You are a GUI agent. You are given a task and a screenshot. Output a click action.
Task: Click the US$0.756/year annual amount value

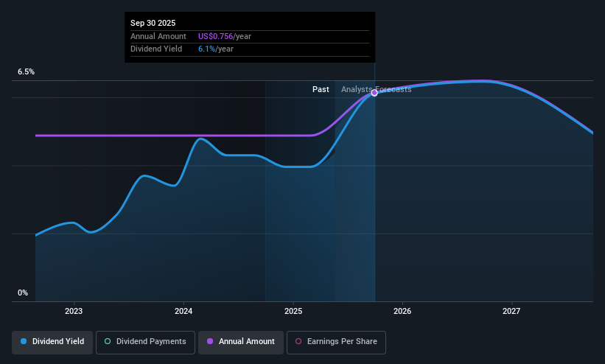point(225,36)
